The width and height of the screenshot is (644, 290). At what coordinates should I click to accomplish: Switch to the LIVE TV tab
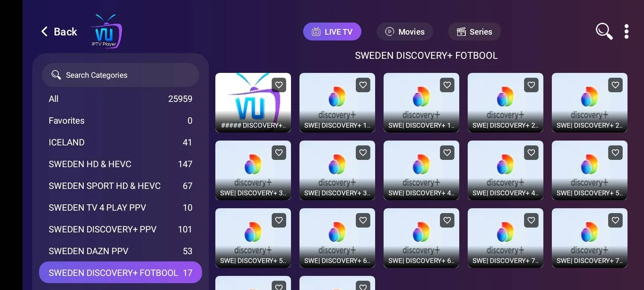coord(332,31)
